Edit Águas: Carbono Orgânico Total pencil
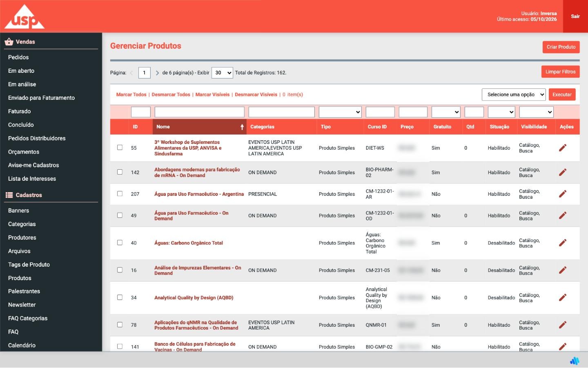Screen dimensions: 588x368 click(563, 243)
